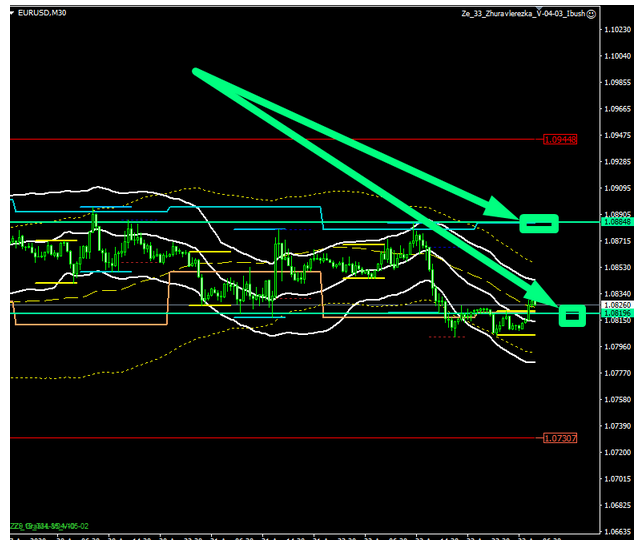This screenshot has width=644, height=552.
Task: Select the red 1.07307 price label
Action: (x=560, y=438)
